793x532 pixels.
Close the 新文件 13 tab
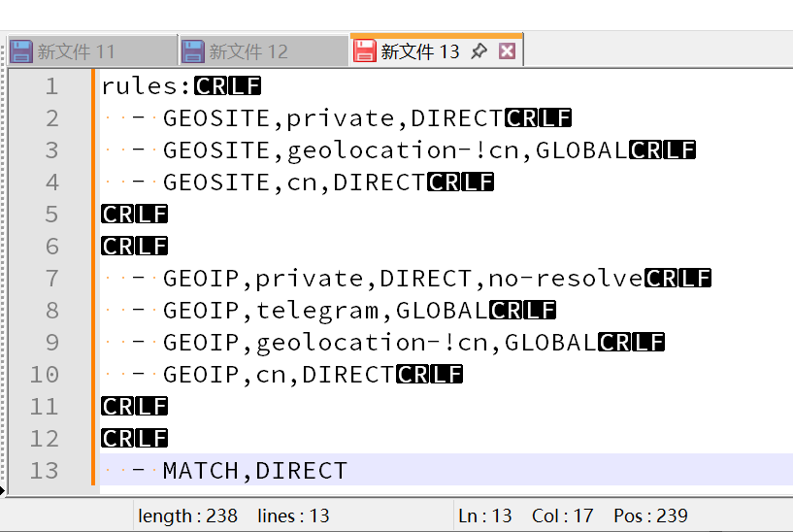507,51
